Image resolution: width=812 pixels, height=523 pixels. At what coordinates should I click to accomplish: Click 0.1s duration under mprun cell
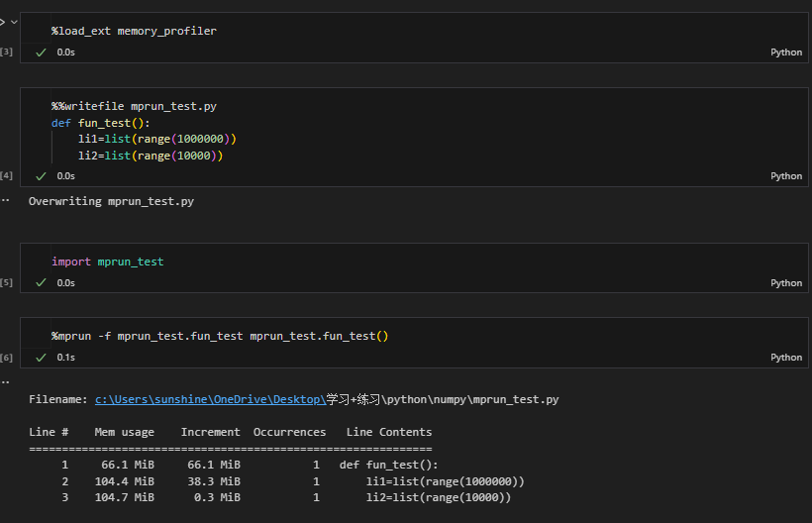coord(65,358)
